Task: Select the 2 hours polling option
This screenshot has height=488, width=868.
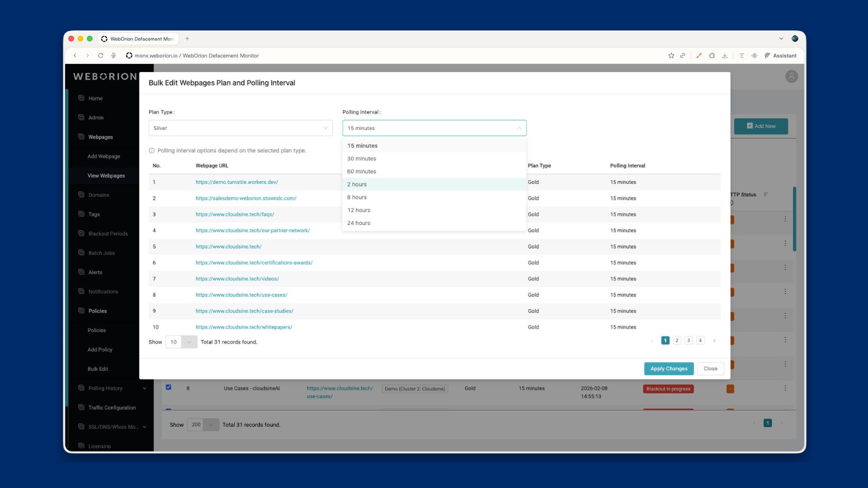Action: click(358, 184)
